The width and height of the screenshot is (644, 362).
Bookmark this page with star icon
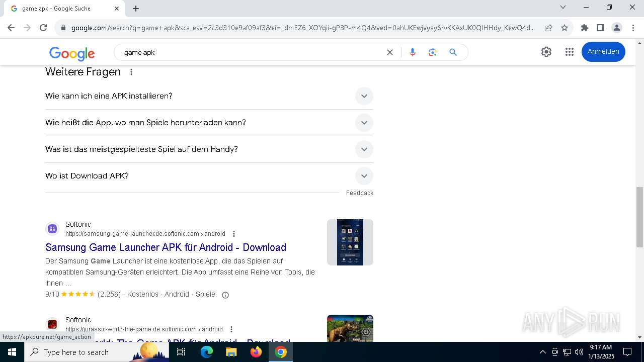(565, 28)
